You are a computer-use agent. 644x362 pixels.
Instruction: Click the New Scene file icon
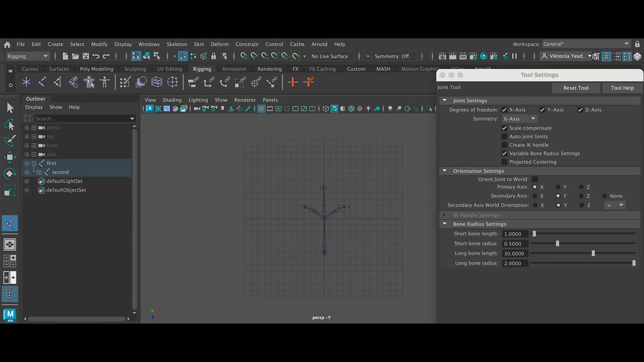point(65,56)
